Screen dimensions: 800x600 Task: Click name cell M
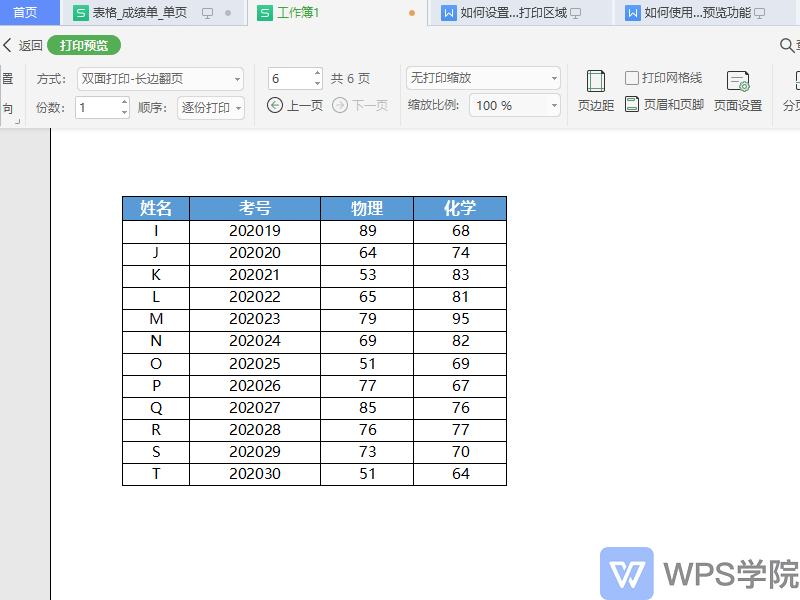tap(156, 319)
